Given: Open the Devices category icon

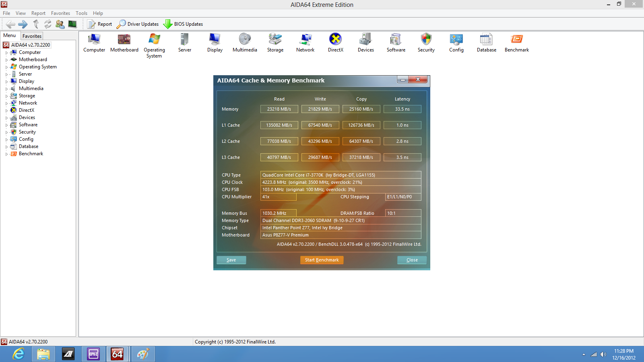Looking at the screenshot, I should coord(366,43).
